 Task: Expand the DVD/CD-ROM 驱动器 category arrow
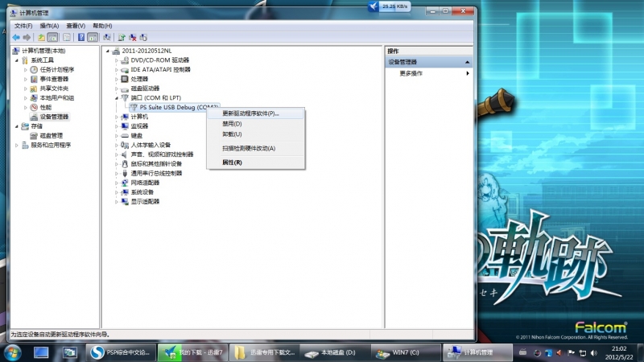(117, 60)
